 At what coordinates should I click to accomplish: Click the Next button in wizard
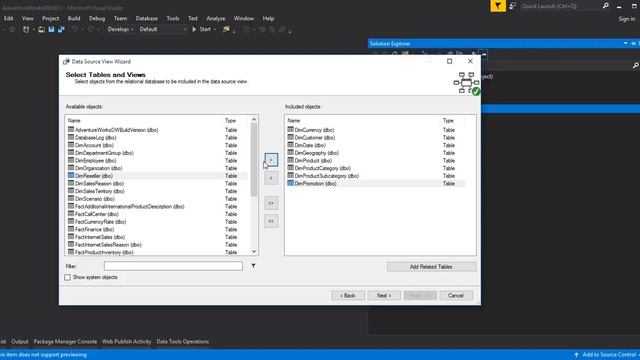coord(384,296)
